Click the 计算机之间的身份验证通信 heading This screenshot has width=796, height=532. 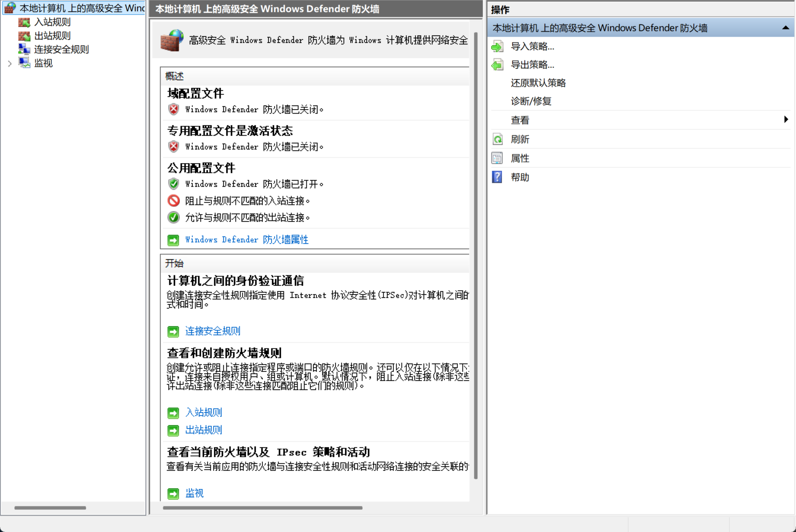tap(235, 281)
